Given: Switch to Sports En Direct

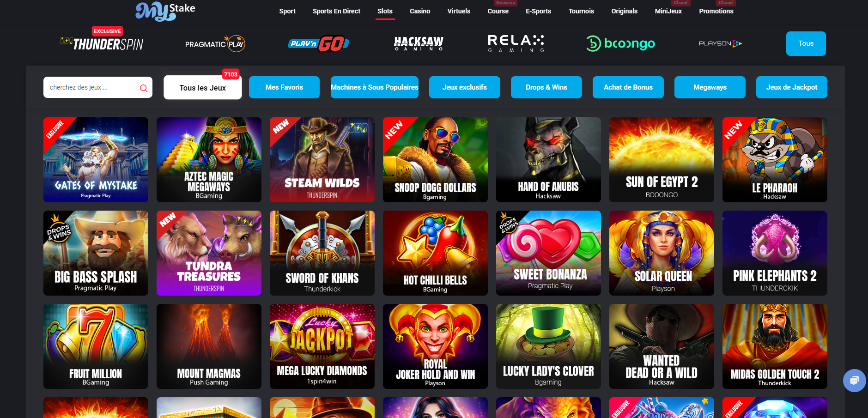Looking at the screenshot, I should point(336,11).
